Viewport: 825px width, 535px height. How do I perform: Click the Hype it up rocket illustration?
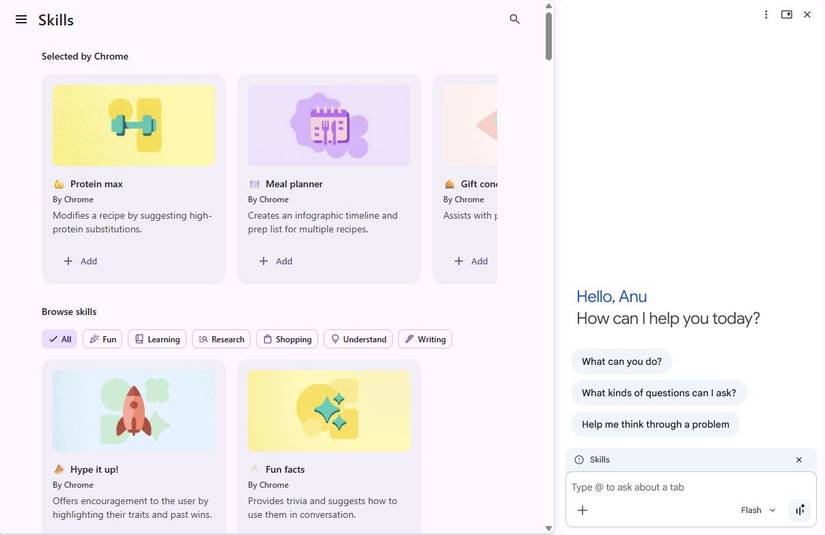134,411
